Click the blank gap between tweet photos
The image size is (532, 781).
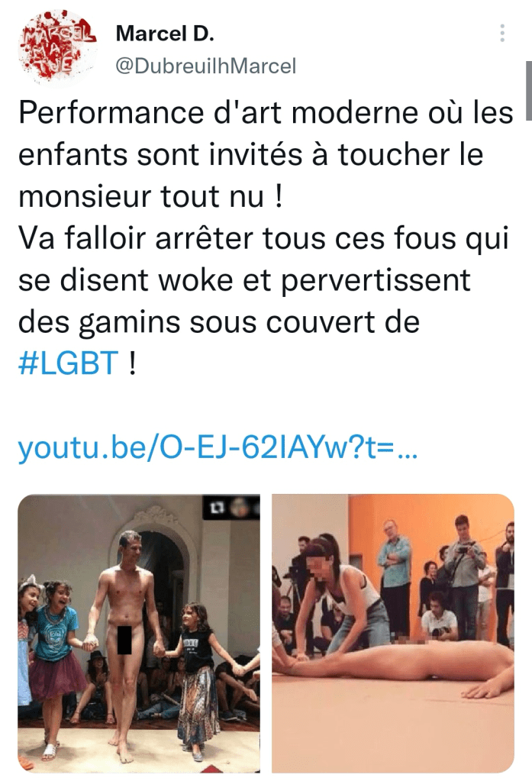[266, 634]
